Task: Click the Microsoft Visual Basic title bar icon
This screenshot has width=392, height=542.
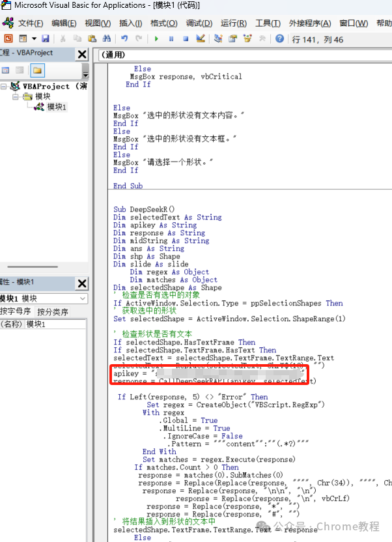Action: coord(7,5)
